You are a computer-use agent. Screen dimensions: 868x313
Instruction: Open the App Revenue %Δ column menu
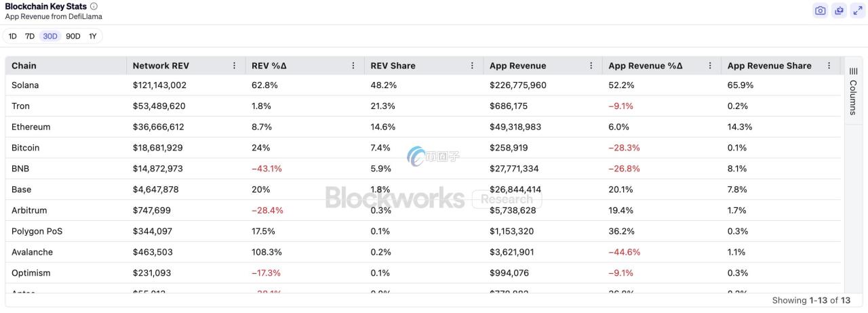point(710,66)
